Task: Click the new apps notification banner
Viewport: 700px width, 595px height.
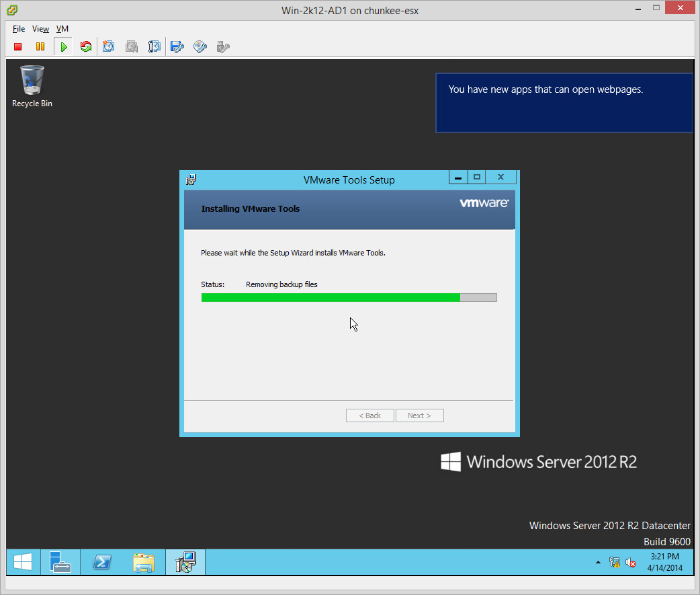Action: point(564,102)
